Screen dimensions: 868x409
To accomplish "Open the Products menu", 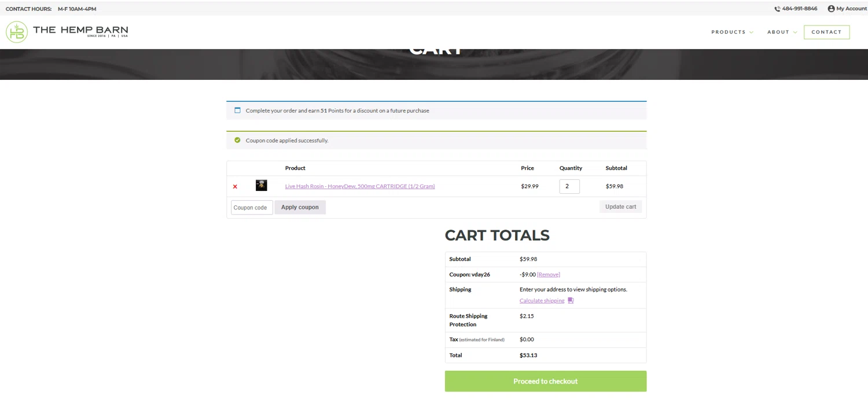I will [729, 32].
